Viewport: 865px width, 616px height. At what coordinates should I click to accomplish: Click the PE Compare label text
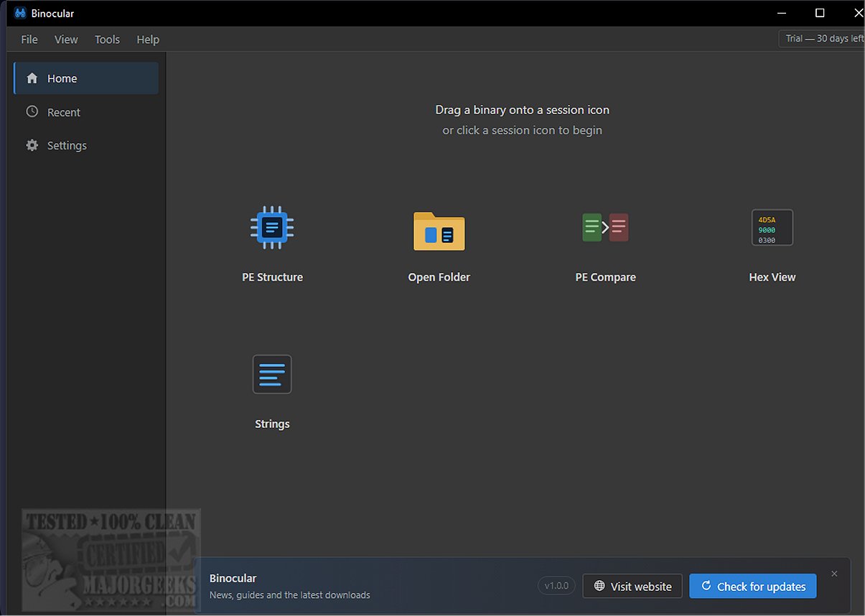click(x=605, y=277)
